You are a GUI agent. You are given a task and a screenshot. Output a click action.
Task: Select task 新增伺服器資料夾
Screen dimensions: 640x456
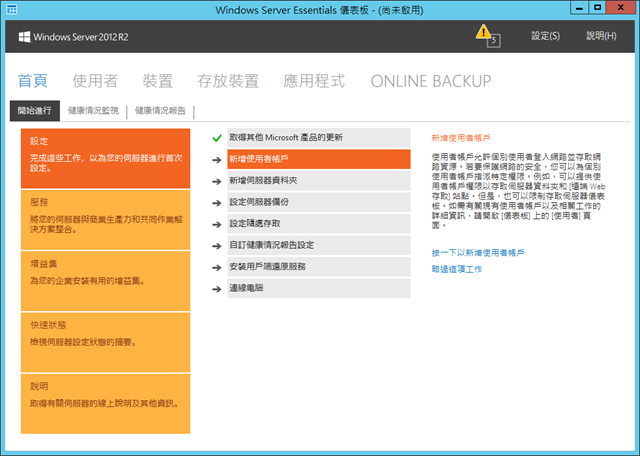319,180
